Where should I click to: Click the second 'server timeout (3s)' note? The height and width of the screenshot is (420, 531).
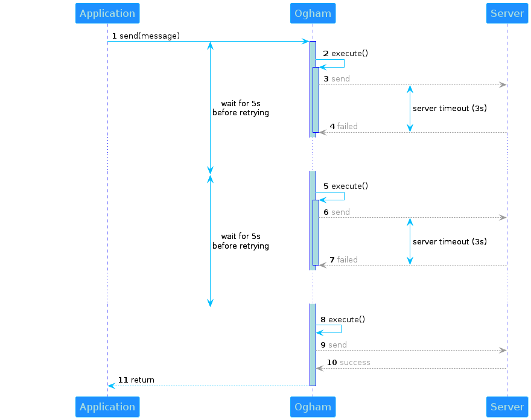450,241
